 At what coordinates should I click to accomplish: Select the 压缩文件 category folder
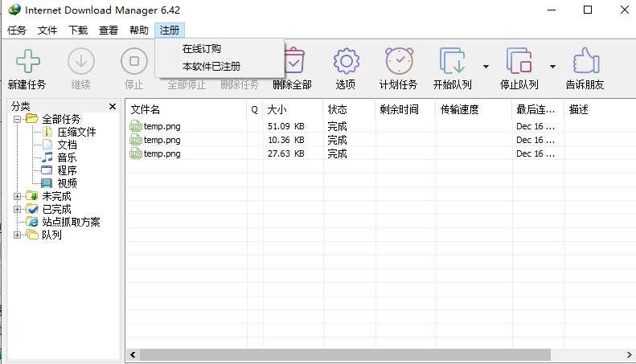[x=76, y=132]
